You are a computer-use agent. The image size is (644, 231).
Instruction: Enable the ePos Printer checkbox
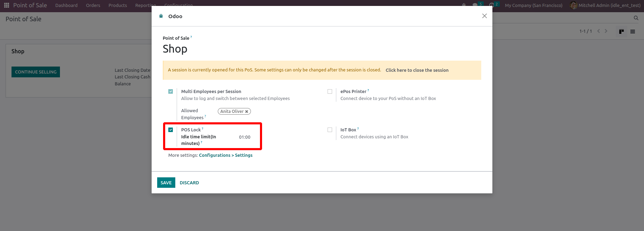[x=330, y=91]
